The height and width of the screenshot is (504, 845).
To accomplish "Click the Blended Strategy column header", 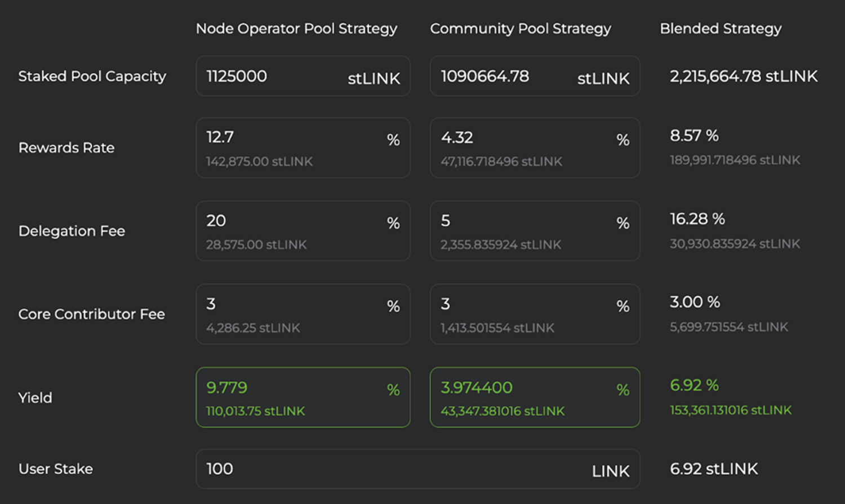I will (x=721, y=29).
